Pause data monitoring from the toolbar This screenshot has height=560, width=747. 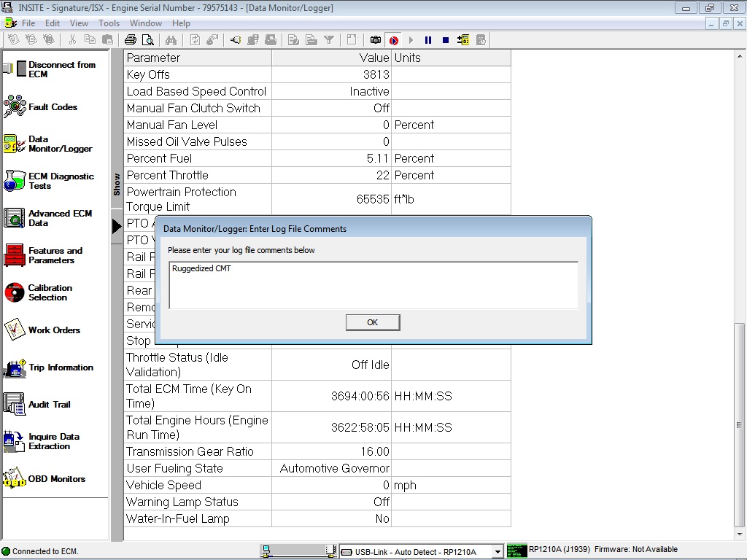pyautogui.click(x=429, y=39)
